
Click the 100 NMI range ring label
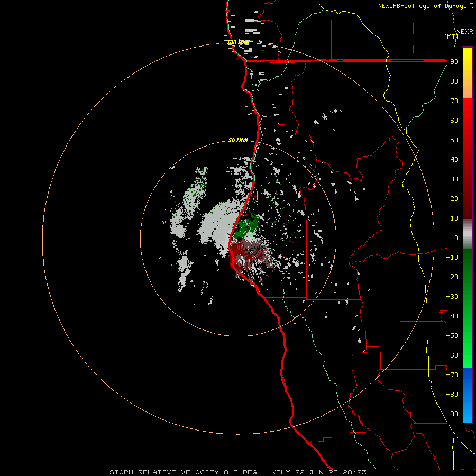tap(238, 42)
